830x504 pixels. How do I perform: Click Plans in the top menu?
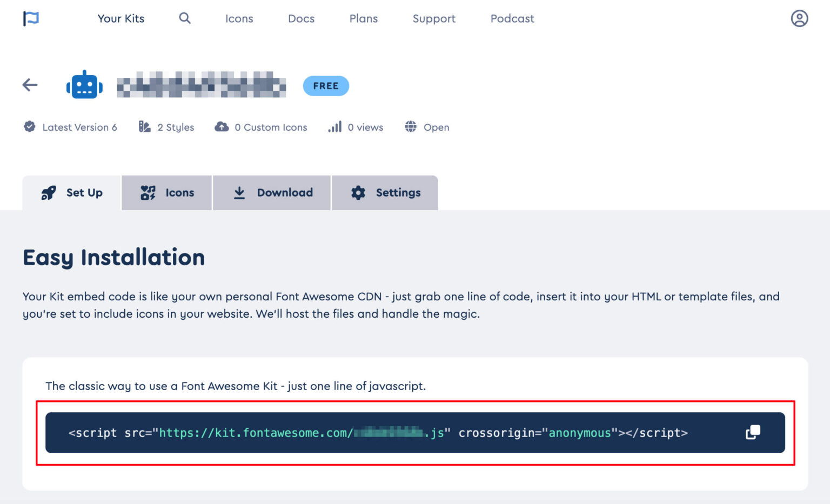tap(363, 18)
